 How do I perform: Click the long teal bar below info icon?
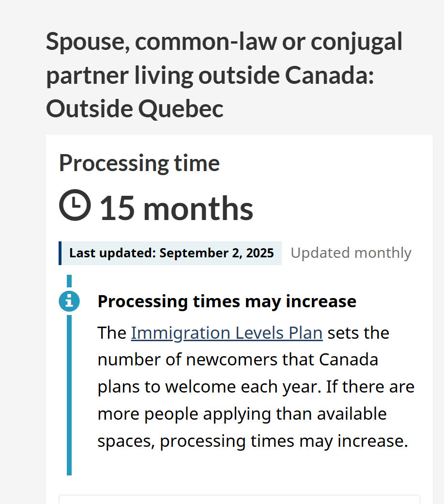(x=69, y=395)
